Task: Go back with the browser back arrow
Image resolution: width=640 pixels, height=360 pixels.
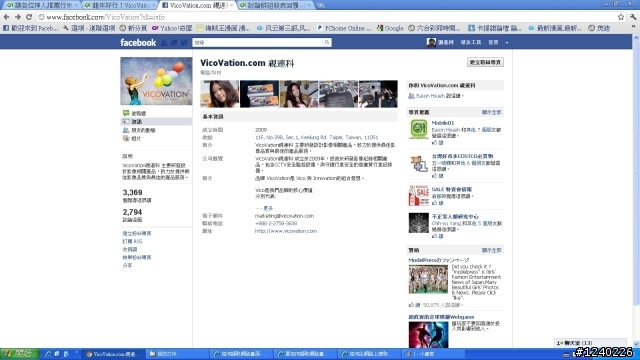Action: [7, 17]
